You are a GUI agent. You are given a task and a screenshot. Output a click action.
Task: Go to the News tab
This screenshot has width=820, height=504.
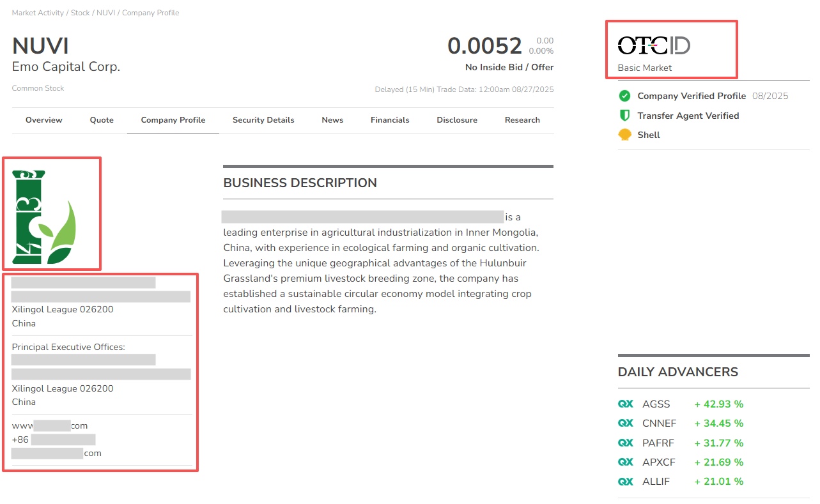pos(332,120)
